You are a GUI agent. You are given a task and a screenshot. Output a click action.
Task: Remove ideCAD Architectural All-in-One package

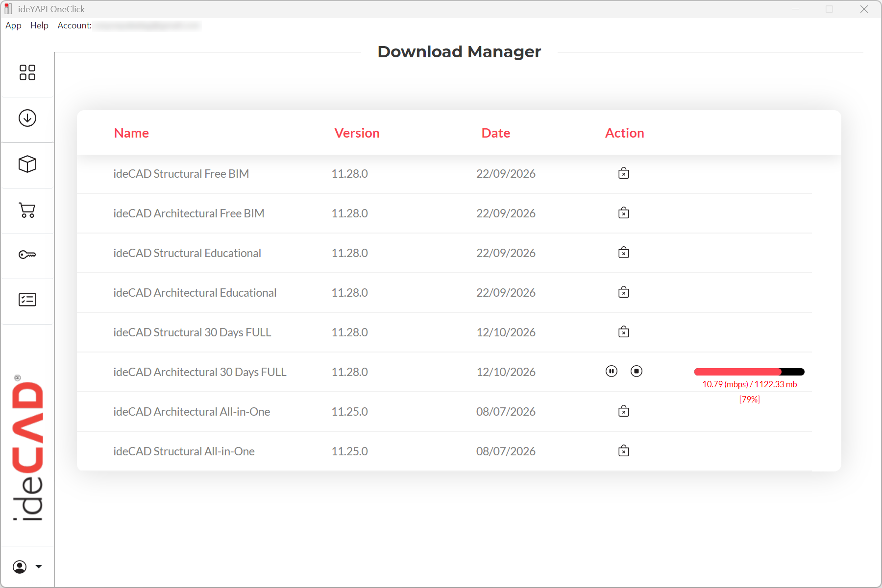[x=624, y=411]
